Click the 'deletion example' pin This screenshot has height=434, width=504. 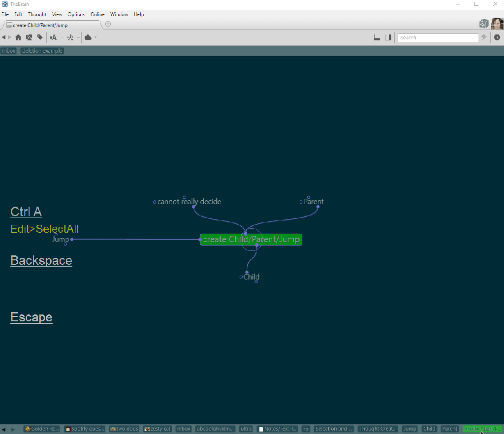(42, 51)
